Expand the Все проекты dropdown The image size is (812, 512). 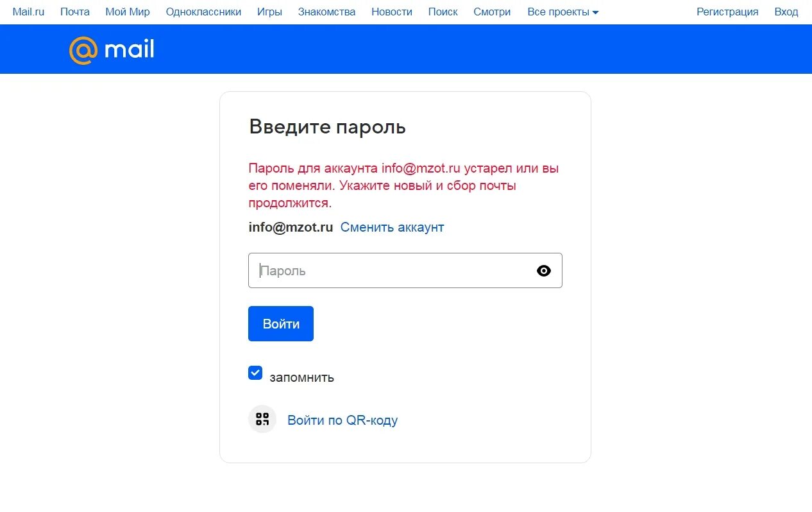click(x=562, y=12)
